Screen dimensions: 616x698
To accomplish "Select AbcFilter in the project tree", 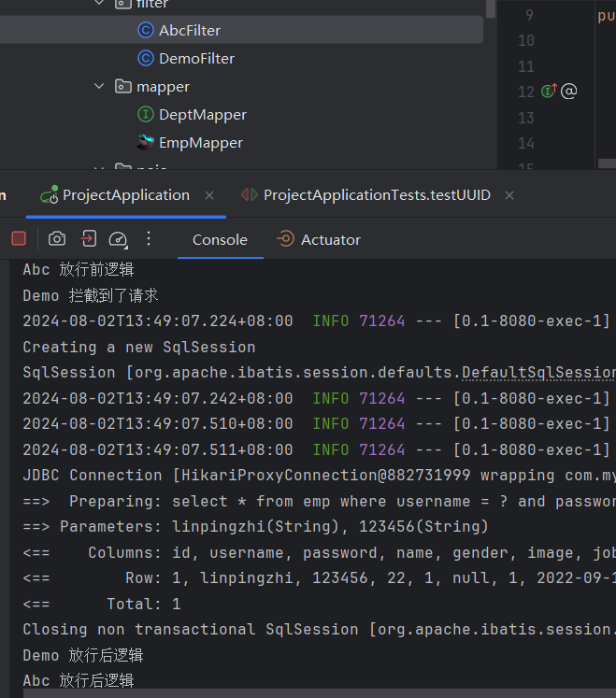I will coord(190,30).
